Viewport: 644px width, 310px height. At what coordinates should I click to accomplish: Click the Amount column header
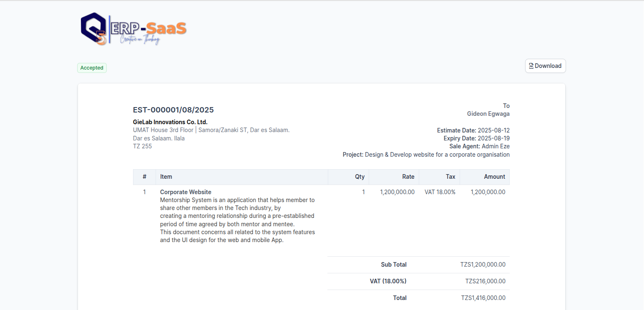494,177
